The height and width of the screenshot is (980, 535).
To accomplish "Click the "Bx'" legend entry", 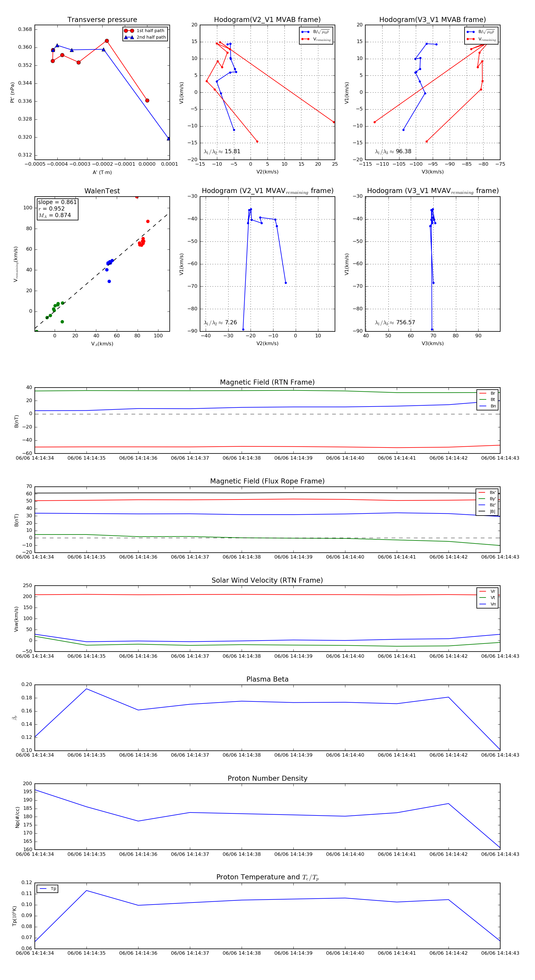I will point(487,492).
